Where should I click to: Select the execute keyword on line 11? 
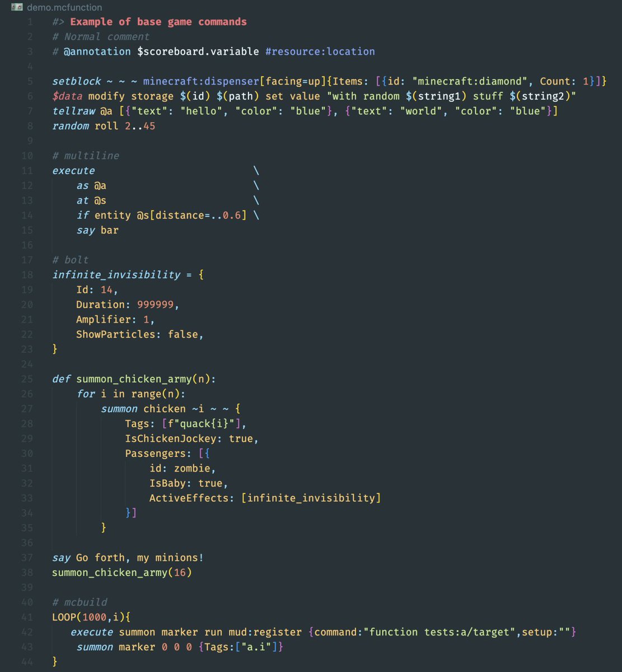[73, 170]
